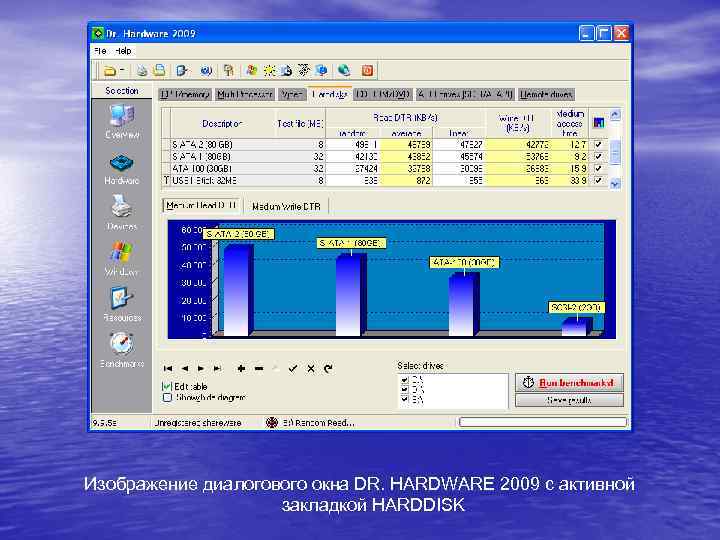720x540 pixels.
Task: Toggle the topmost drive checkbox under Select drives
Action: (x=405, y=380)
